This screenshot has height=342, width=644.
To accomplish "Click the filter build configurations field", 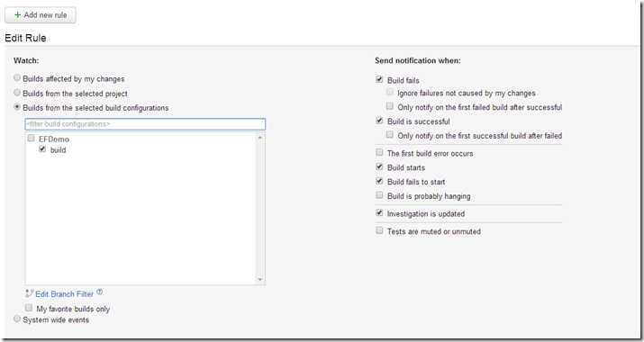I will tap(145, 124).
